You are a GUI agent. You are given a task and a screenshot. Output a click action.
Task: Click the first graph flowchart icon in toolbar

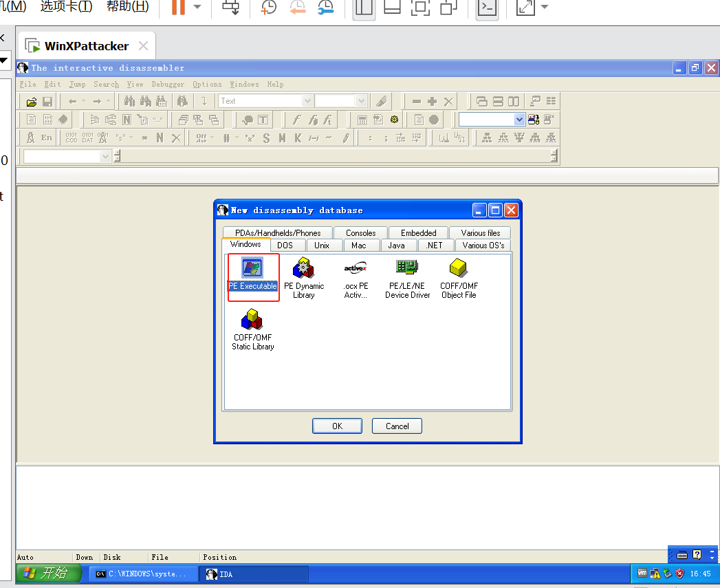coord(487,138)
